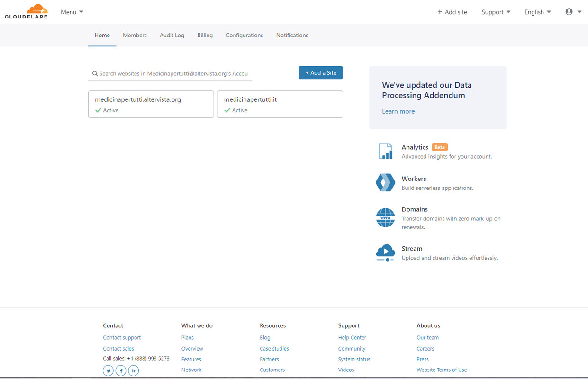The image size is (588, 379).
Task: Click the blue Add a Site button
Action: tap(321, 72)
